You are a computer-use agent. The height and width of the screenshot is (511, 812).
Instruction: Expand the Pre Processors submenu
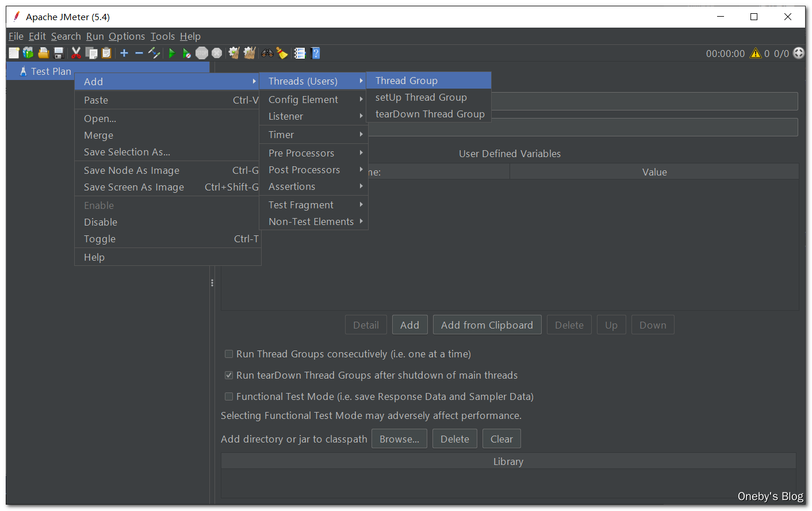[x=313, y=153]
